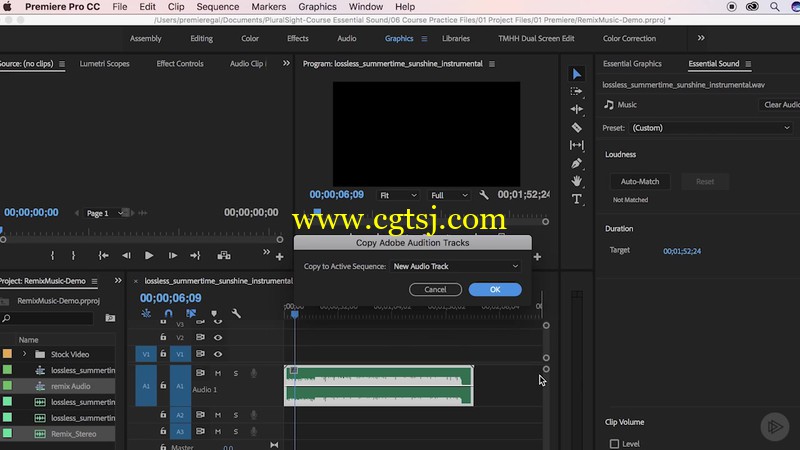Click insert-as-nests sequence icon in timeline
This screenshot has height=450, width=800.
point(146,313)
